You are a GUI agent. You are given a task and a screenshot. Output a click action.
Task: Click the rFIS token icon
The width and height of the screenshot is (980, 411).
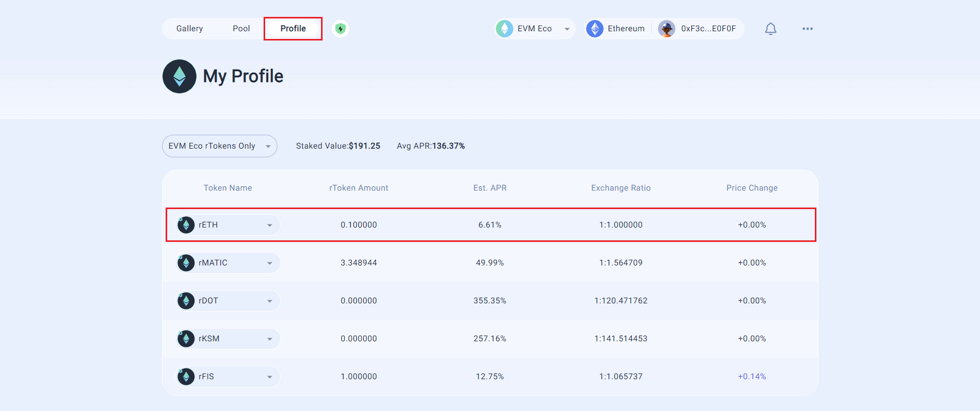click(x=186, y=377)
